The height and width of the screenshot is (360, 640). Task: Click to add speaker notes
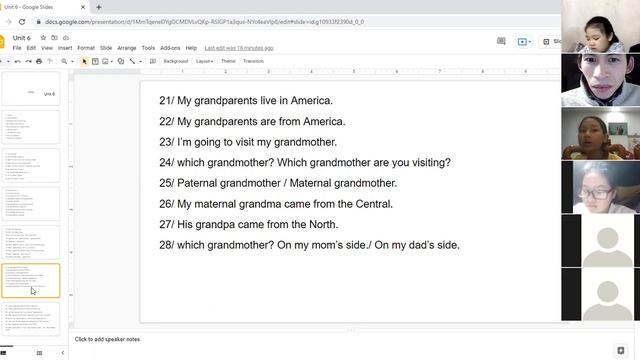[x=107, y=339]
